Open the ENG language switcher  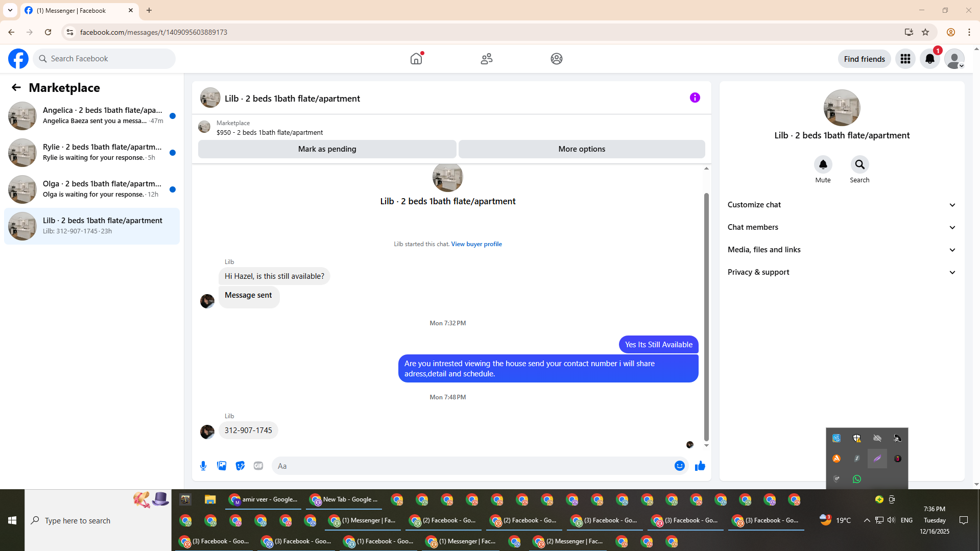point(906,520)
